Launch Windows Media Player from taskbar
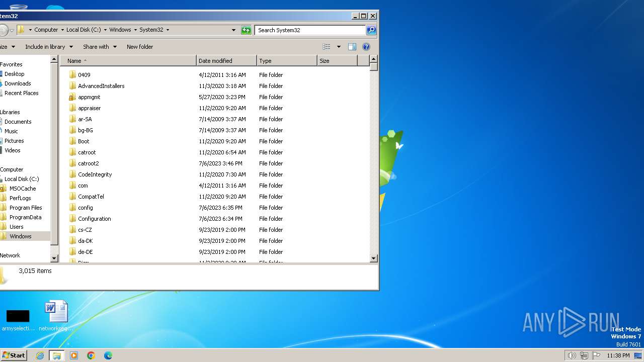 74,355
